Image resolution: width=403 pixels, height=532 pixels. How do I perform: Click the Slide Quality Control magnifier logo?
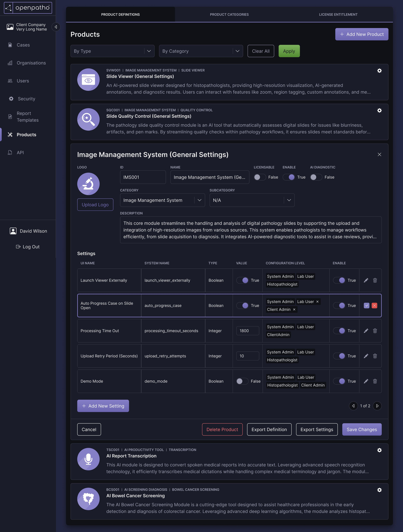[88, 119]
